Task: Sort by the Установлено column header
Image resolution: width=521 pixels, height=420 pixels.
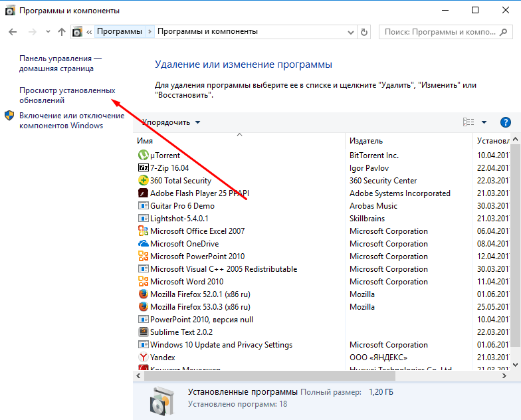Action: coord(492,141)
